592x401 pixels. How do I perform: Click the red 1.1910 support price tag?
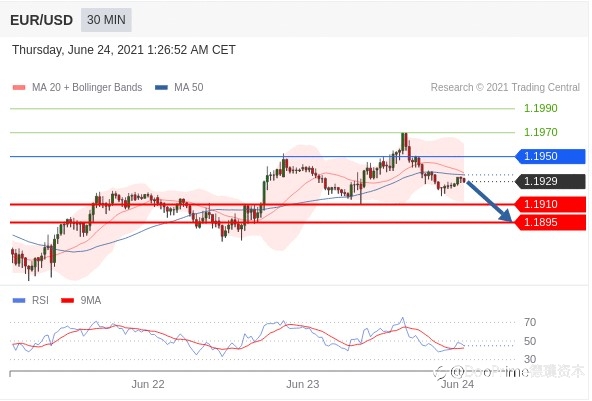tap(550, 204)
